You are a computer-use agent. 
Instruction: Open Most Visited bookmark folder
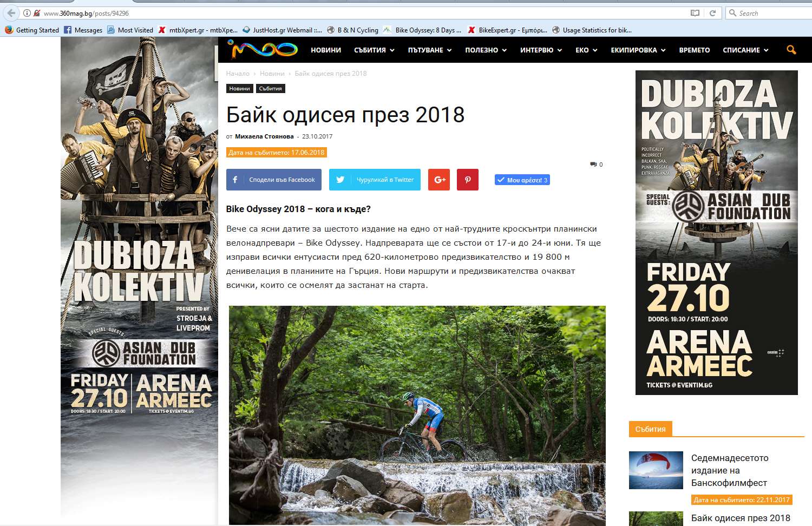coord(130,30)
